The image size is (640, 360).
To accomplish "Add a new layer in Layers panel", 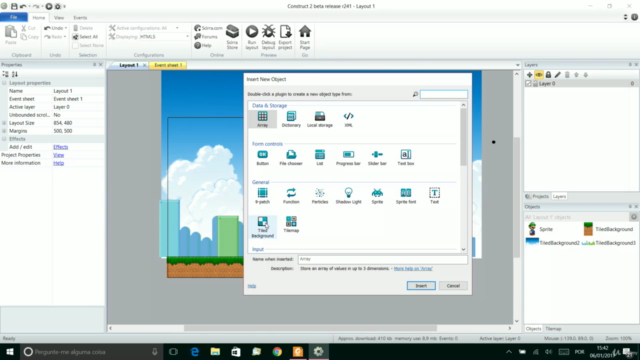I will pyautogui.click(x=529, y=75).
